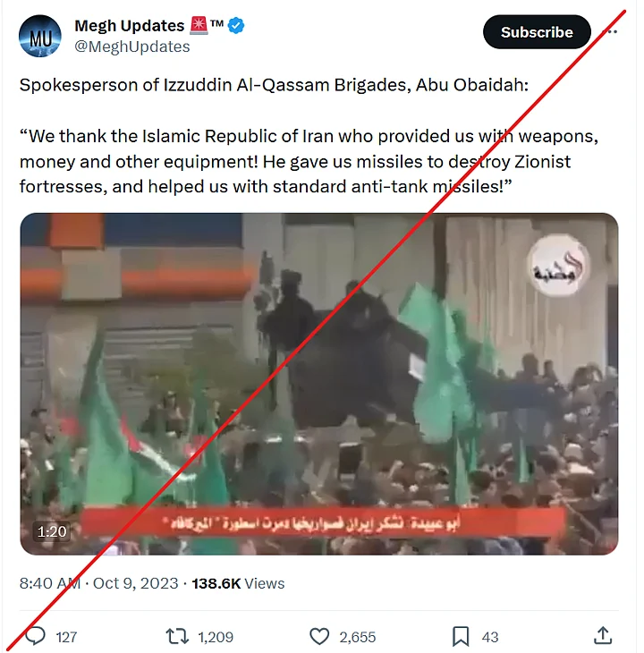
Task: Click the Subscribe button
Action: pyautogui.click(x=536, y=32)
